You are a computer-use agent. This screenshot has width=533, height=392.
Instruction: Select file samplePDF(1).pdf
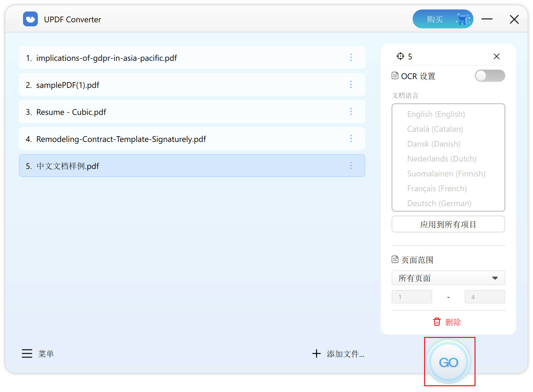[192, 84]
